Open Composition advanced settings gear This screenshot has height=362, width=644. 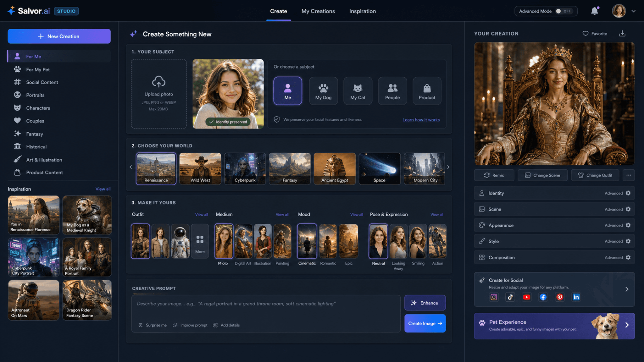click(x=628, y=257)
